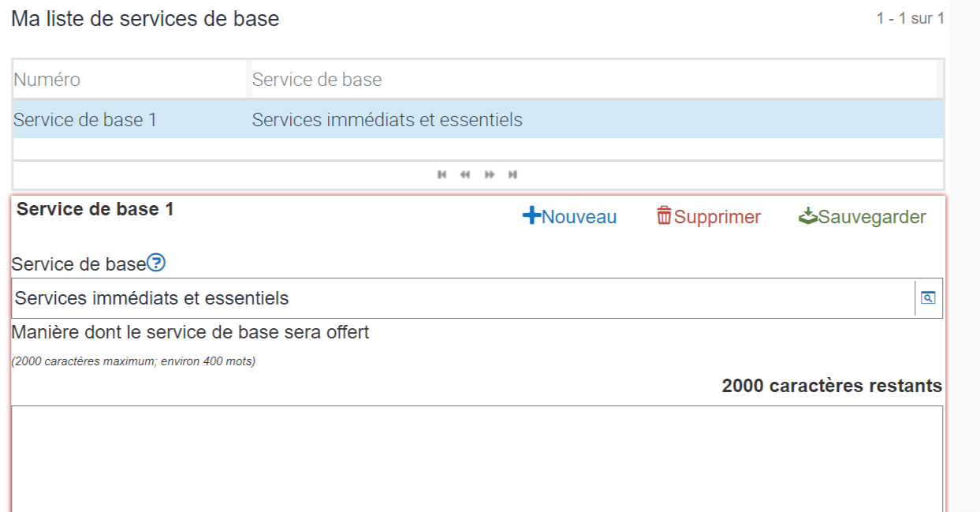
Task: Click the Manière dont le service sera offert label
Action: click(190, 332)
